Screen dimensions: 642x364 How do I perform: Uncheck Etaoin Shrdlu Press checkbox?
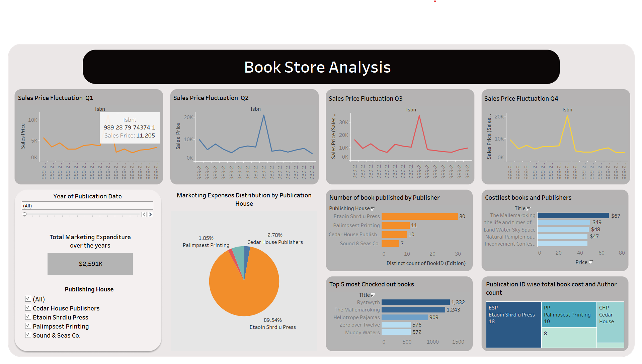click(x=28, y=317)
